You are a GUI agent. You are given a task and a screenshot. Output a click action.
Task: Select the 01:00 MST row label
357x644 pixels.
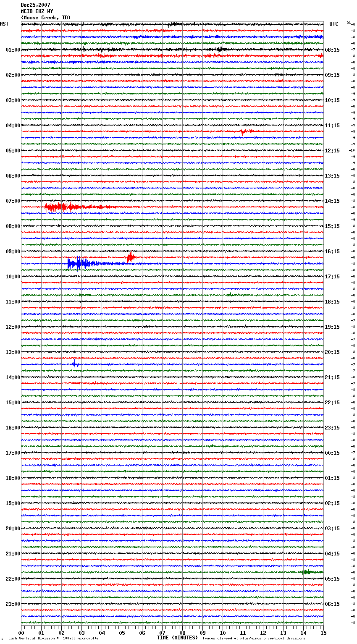click(13, 50)
